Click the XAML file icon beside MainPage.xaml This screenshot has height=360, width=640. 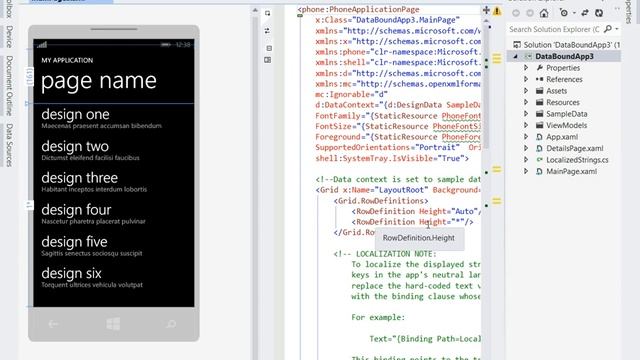tap(540, 171)
